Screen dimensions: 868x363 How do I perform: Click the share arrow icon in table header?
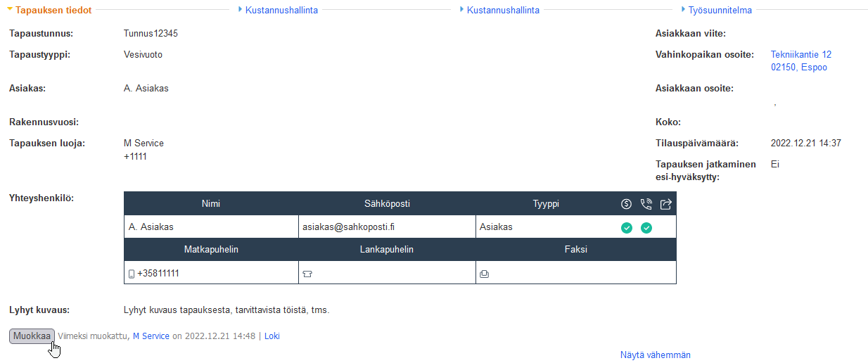[x=666, y=204]
